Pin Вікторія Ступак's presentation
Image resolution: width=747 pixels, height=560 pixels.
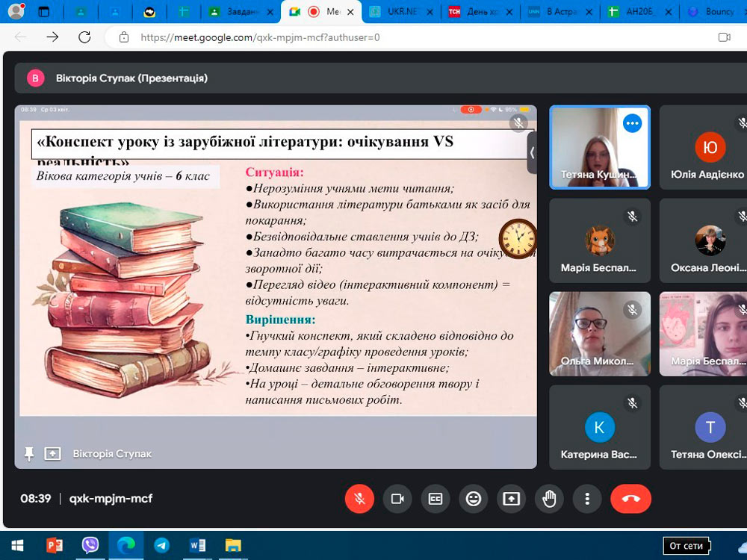tap(29, 454)
